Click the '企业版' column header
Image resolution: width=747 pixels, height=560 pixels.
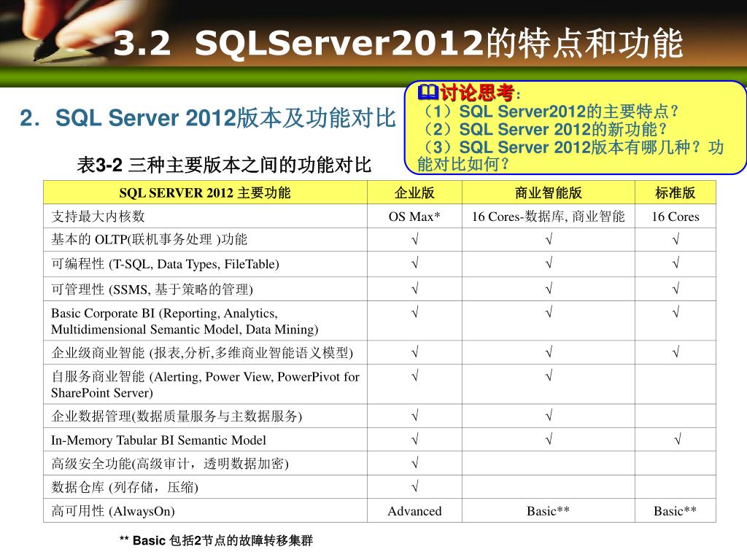click(414, 192)
